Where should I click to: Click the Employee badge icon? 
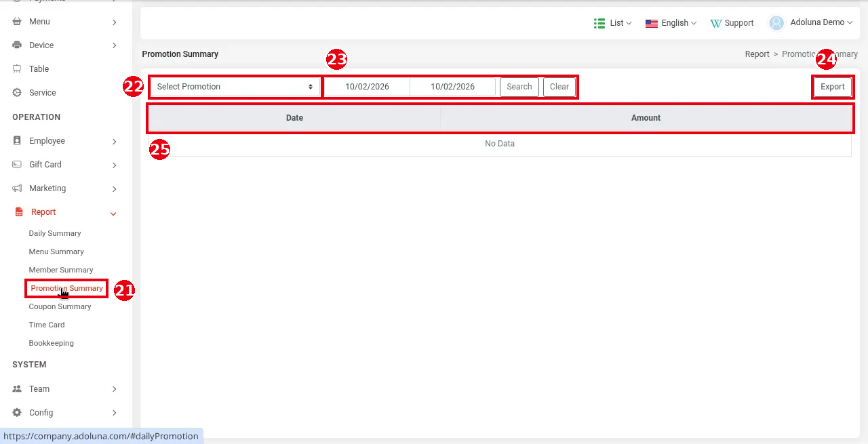coord(17,141)
